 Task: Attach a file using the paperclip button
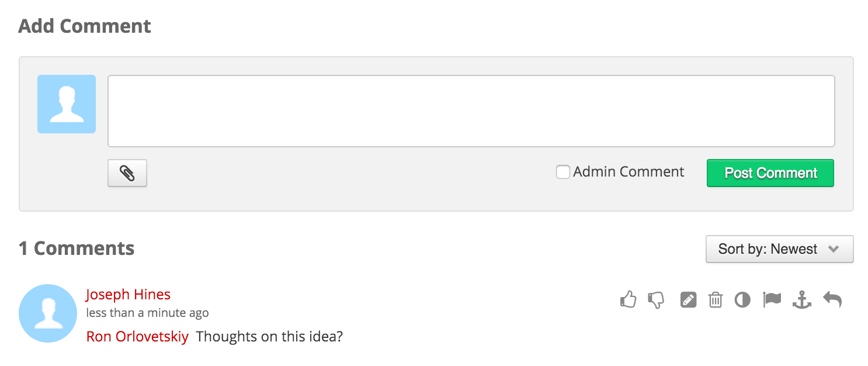(x=127, y=173)
